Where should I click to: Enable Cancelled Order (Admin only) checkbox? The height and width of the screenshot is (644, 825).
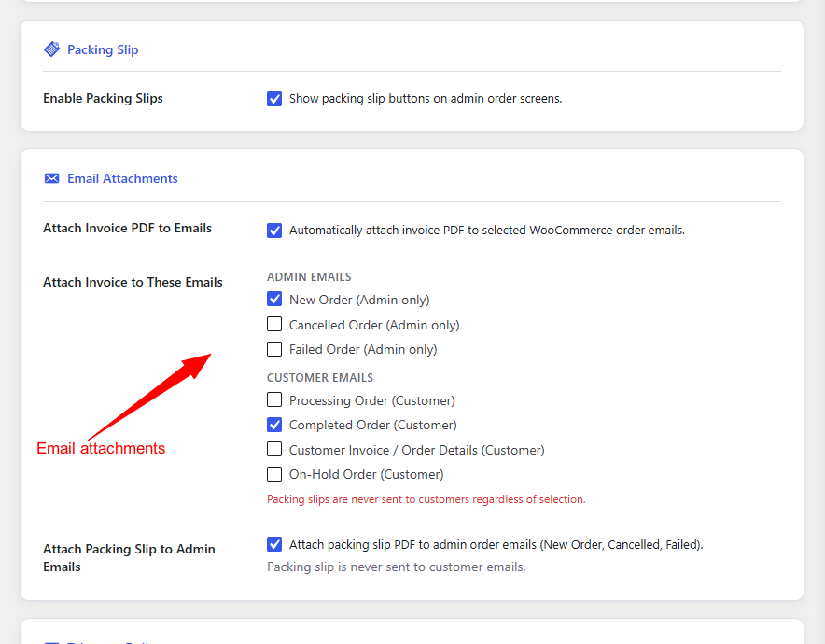tap(274, 324)
